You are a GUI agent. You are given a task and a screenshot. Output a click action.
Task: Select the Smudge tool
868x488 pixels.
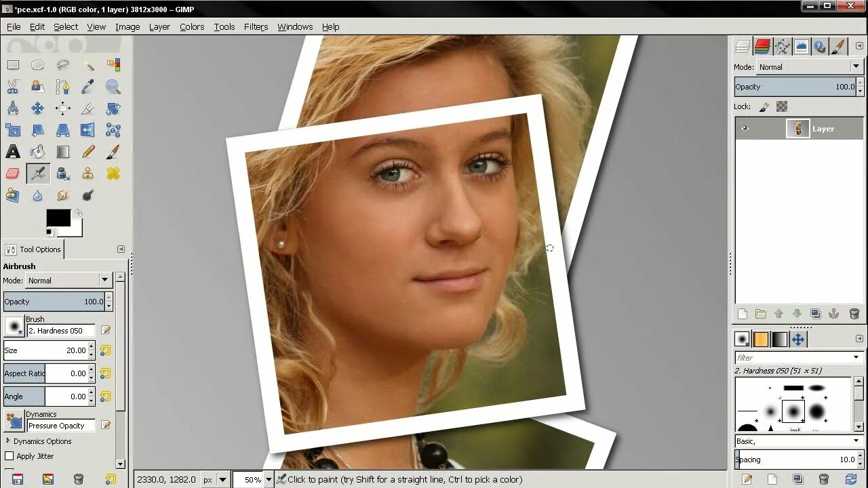[x=63, y=195]
